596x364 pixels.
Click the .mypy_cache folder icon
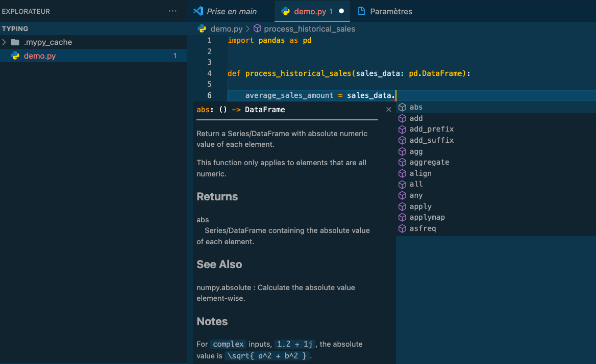(x=15, y=42)
